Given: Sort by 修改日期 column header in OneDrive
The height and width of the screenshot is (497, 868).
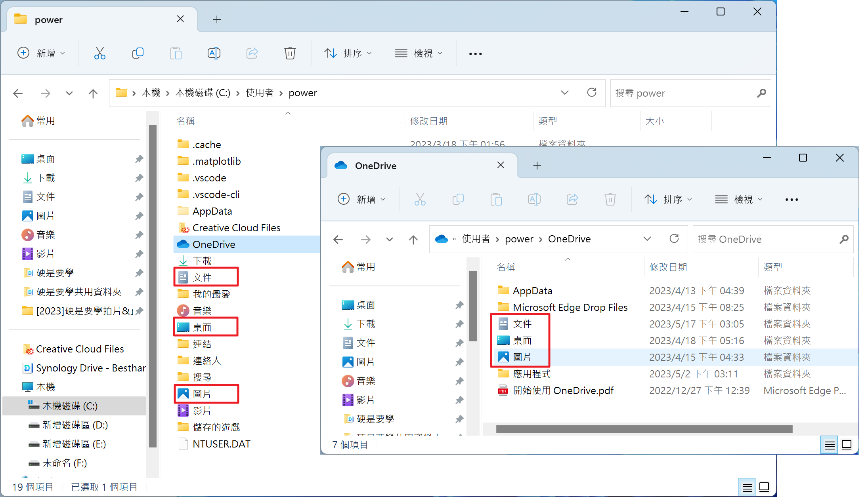Looking at the screenshot, I should pyautogui.click(x=668, y=267).
